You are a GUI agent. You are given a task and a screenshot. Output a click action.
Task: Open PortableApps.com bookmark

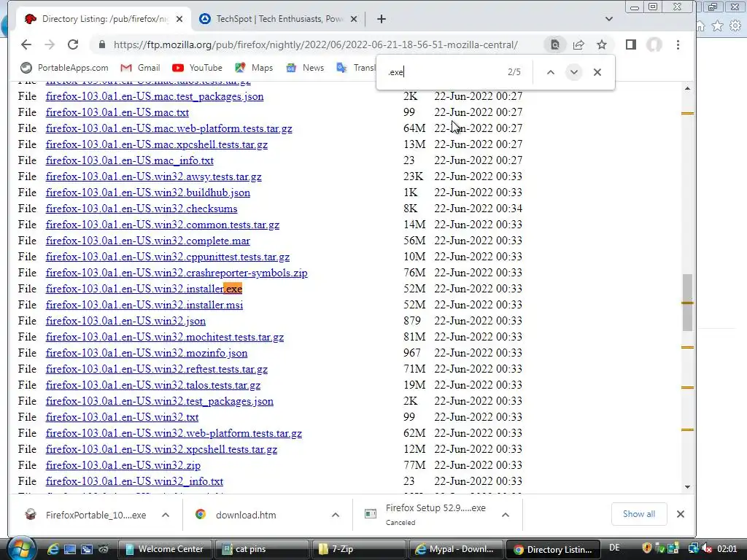tap(64, 68)
